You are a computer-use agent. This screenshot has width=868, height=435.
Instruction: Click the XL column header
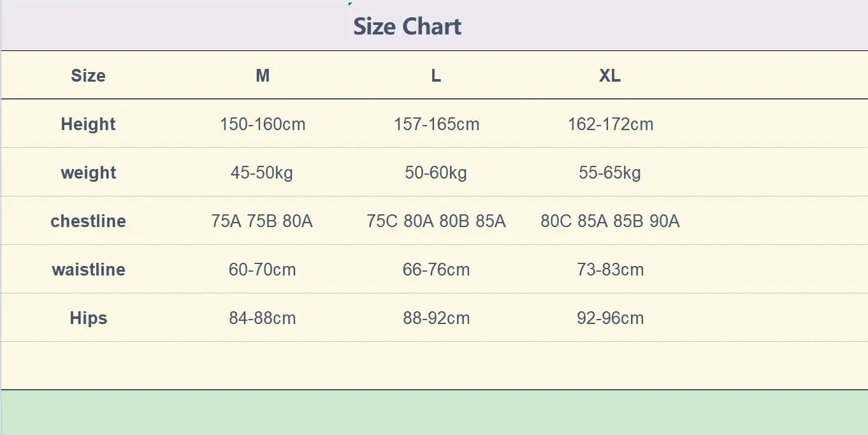[x=610, y=76]
